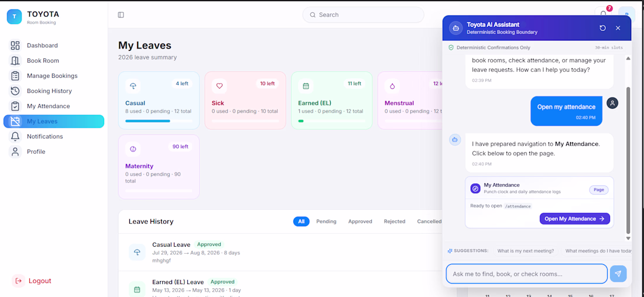644x297 pixels.
Task: Click the Page tag on navigation card
Action: pos(599,190)
